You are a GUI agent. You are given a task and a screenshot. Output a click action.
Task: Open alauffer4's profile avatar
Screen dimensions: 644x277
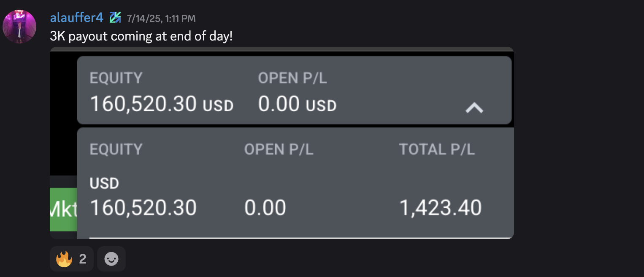click(x=19, y=27)
